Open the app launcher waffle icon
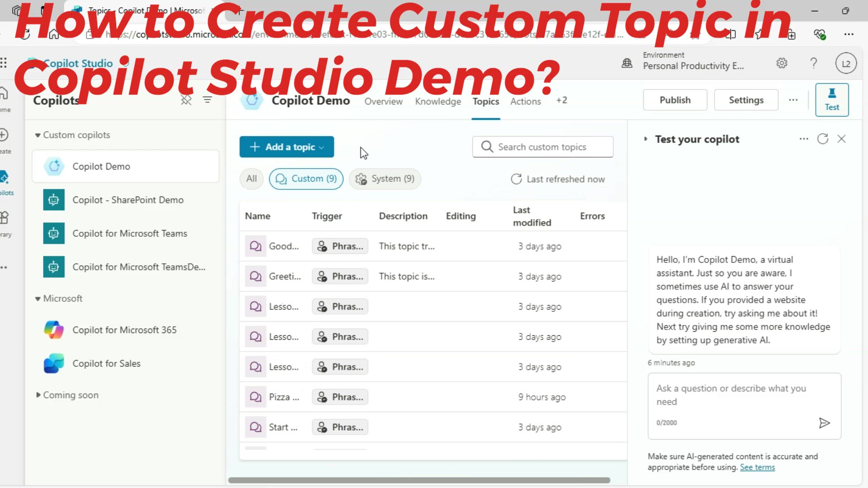This screenshot has height=488, width=868. [x=4, y=63]
